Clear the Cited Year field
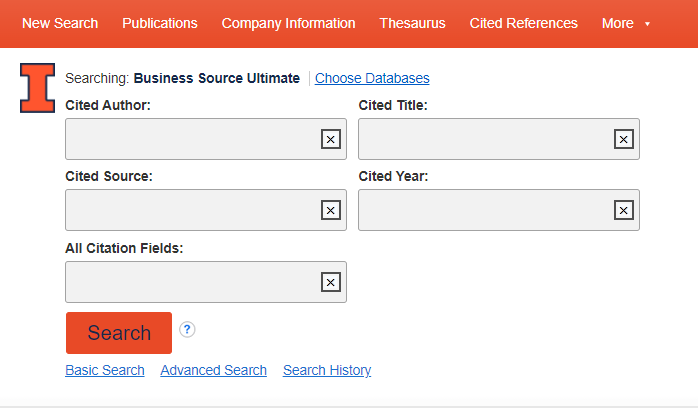 click(x=623, y=210)
